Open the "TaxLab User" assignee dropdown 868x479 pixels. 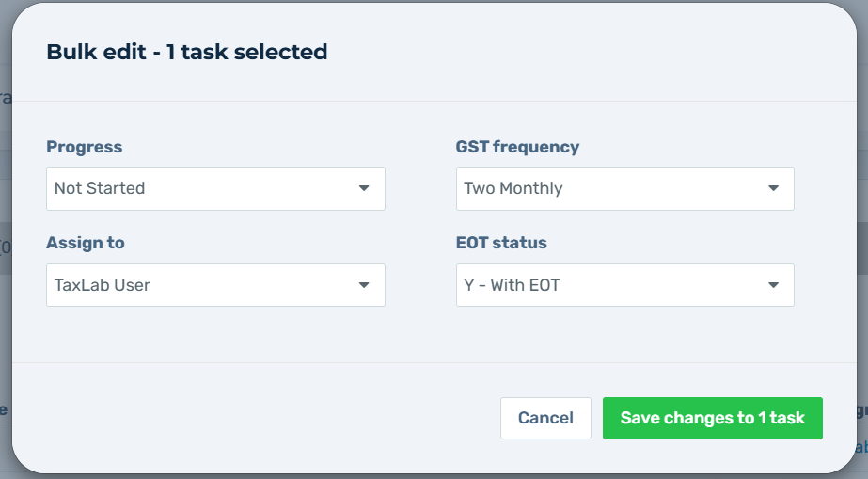pyautogui.click(x=214, y=285)
